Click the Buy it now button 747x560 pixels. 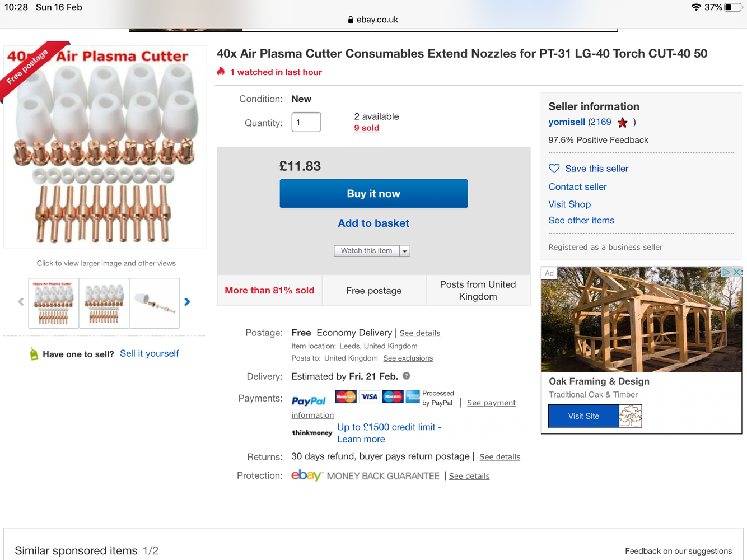[x=373, y=194]
